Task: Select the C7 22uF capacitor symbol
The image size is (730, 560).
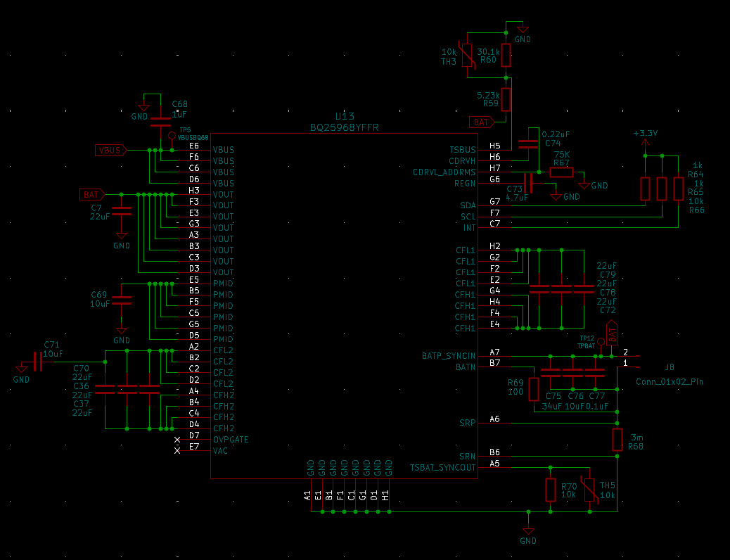Action: click(122, 211)
